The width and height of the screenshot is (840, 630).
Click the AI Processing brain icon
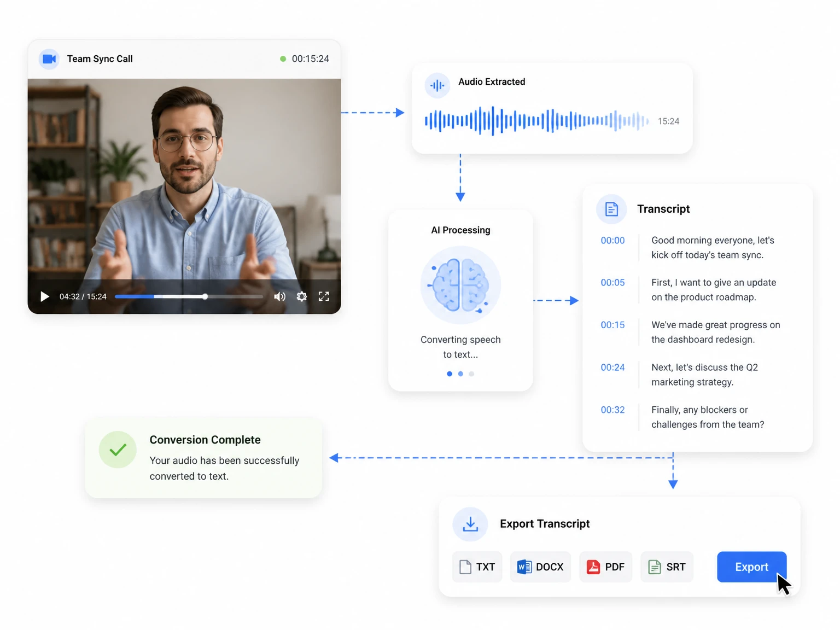tap(460, 285)
